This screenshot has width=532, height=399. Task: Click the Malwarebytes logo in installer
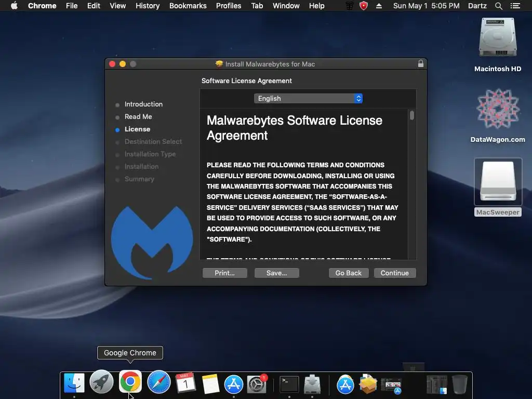152,242
